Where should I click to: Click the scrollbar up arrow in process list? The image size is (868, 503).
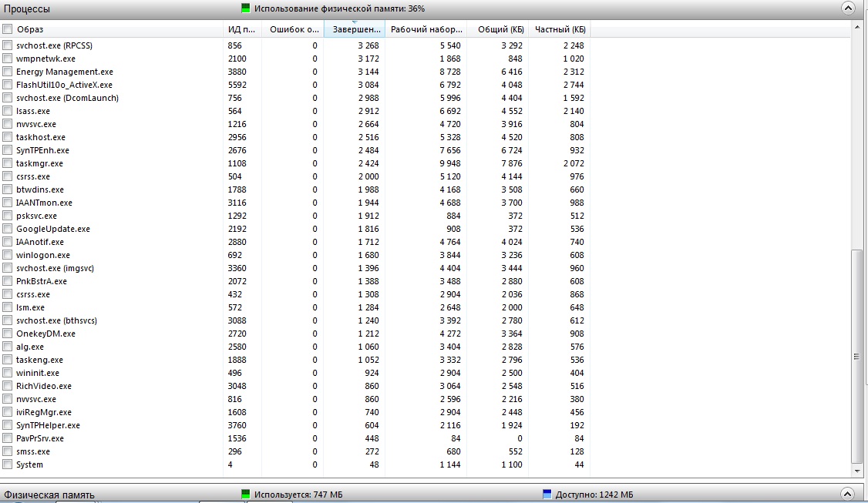[857, 27]
